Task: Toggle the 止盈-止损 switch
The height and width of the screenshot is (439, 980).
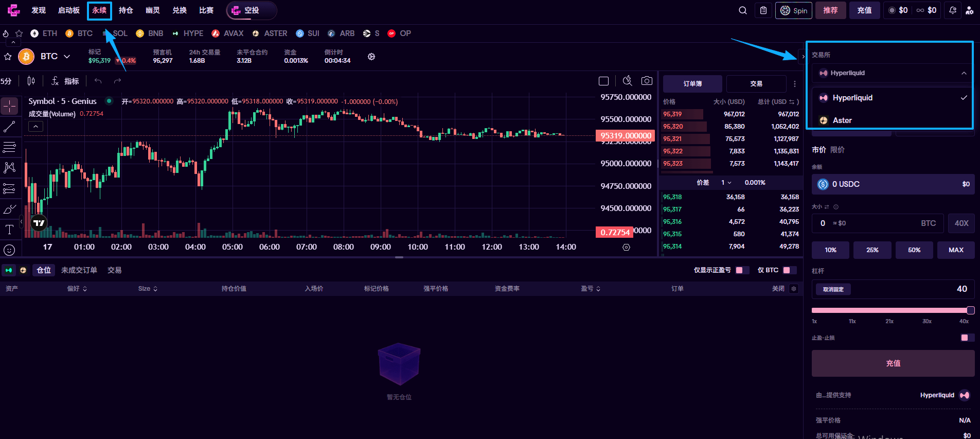Action: [967, 338]
